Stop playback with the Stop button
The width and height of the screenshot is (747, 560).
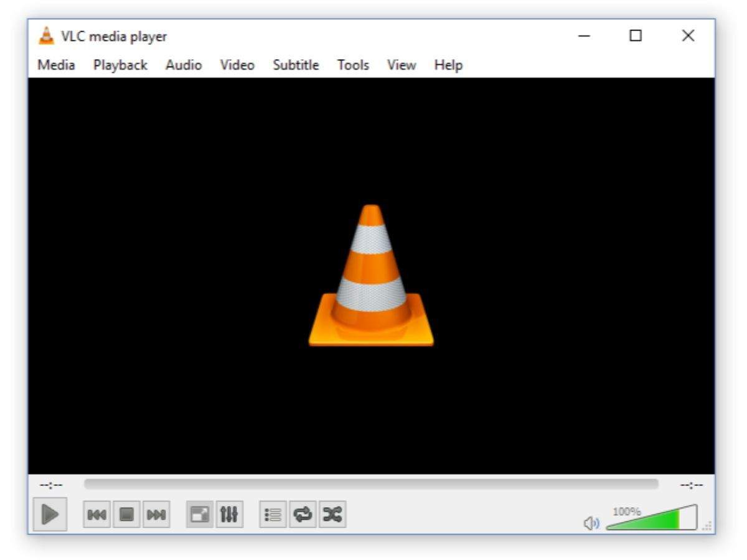[127, 515]
